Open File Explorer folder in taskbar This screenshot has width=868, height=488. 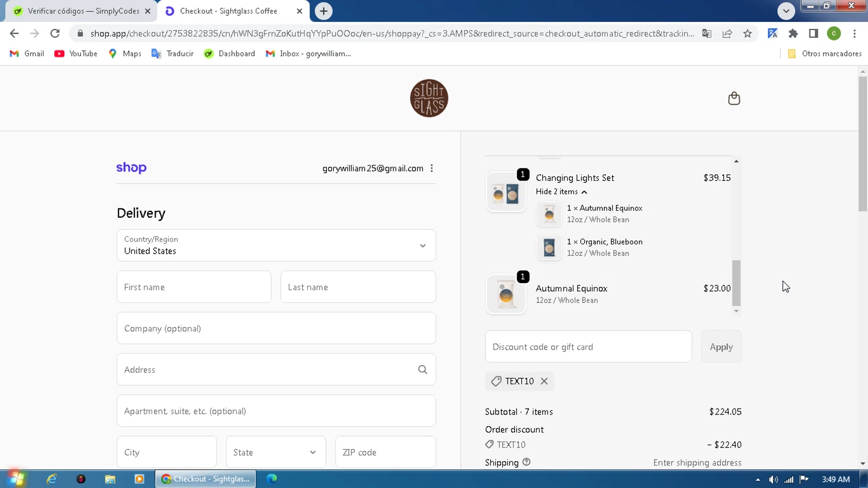coord(110,479)
